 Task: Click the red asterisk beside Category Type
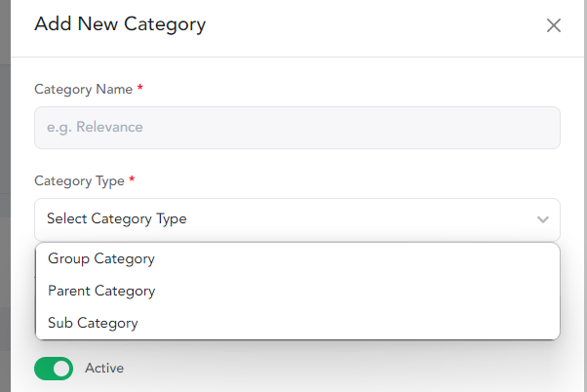pyautogui.click(x=132, y=179)
